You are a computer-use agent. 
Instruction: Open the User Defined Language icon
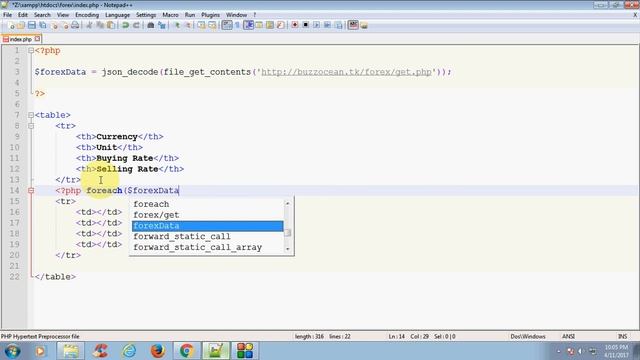[259, 25]
